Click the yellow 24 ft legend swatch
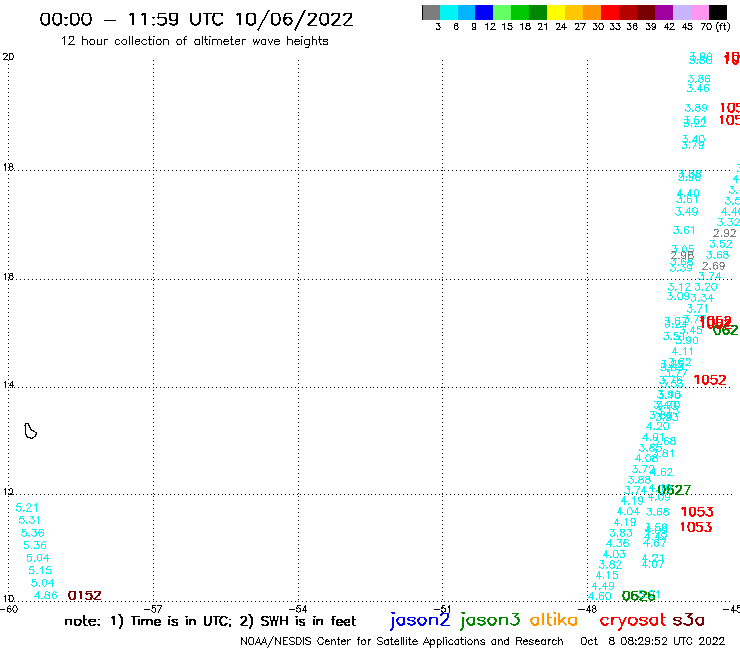The height and width of the screenshot is (650, 740). 556,12
